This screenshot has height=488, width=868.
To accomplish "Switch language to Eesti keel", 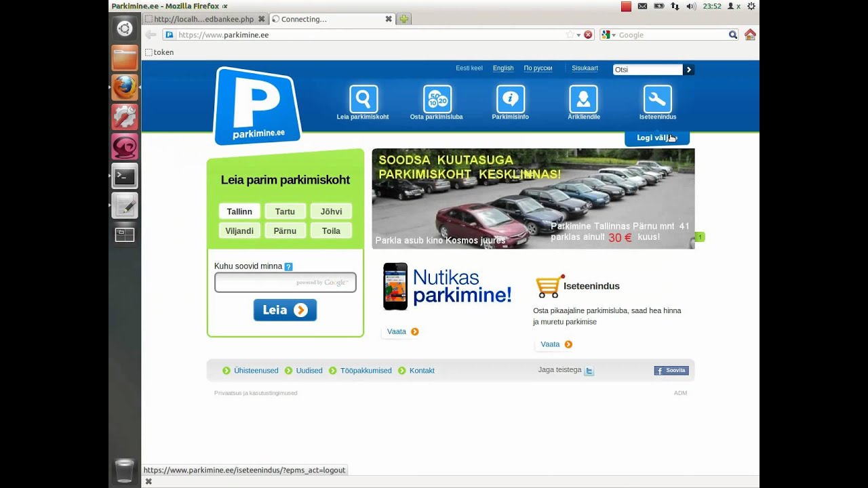I will point(469,68).
